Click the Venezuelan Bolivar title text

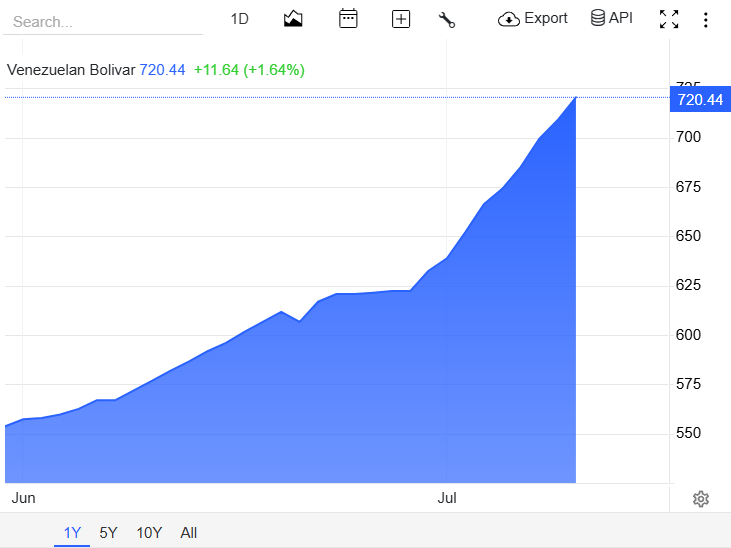71,70
